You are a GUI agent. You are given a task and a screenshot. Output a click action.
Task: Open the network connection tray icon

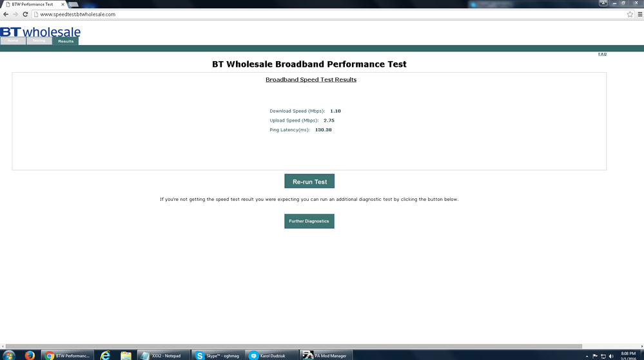tap(603, 356)
